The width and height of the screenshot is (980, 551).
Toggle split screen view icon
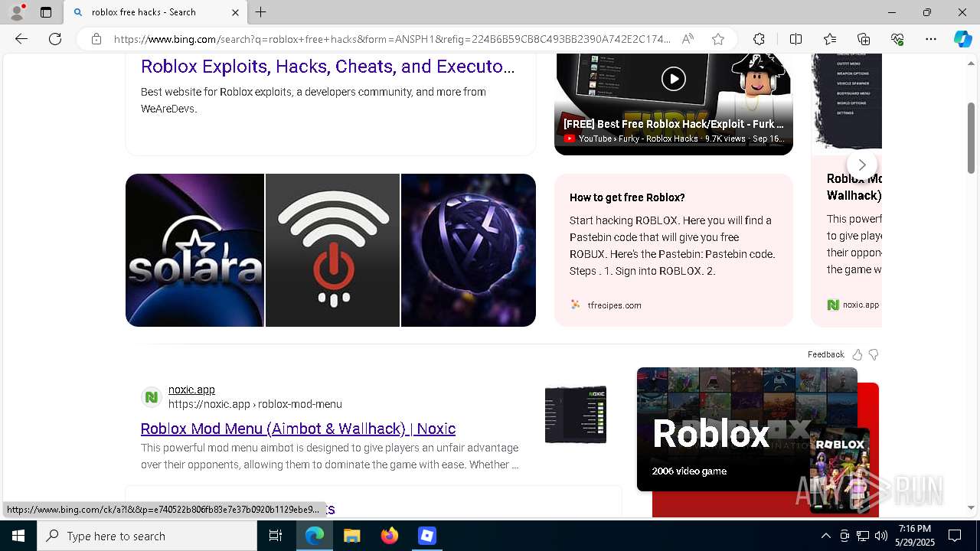coord(795,39)
